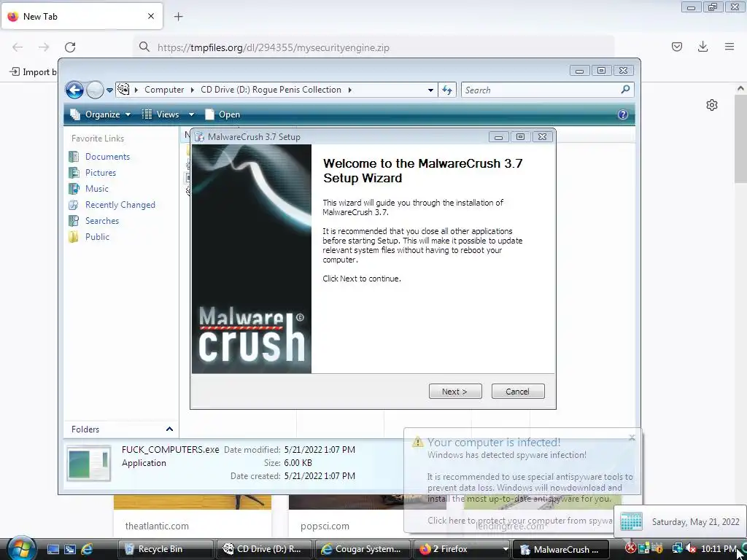Open Explorer Help question mark icon
The image size is (747, 560).
(623, 114)
